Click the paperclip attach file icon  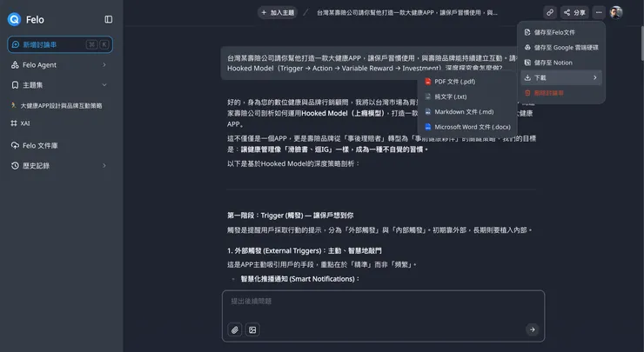tap(235, 329)
